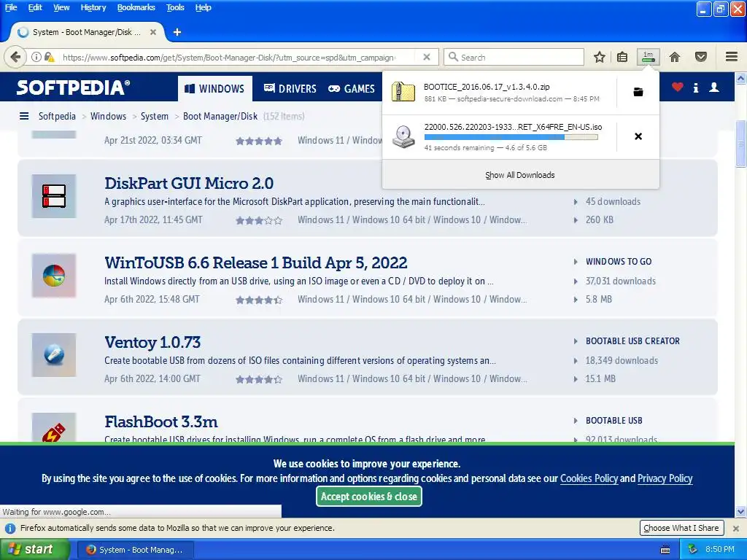Open Ventoy app thumbnail icon

point(54,355)
